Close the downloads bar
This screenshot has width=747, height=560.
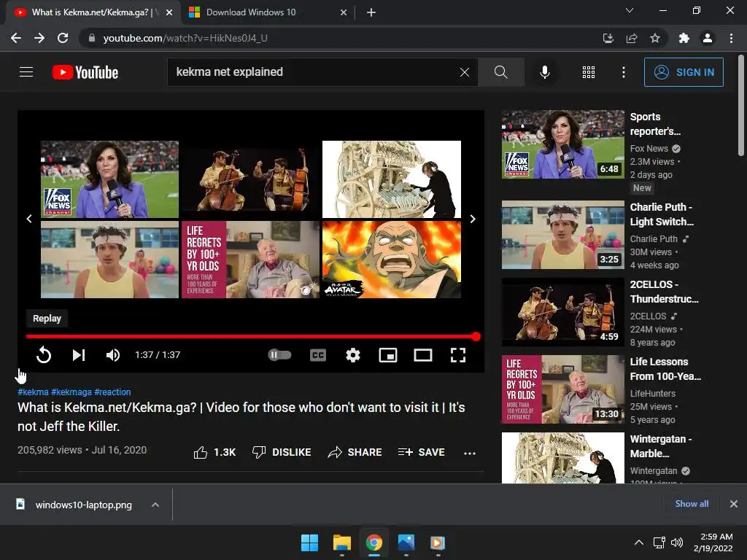(x=734, y=504)
